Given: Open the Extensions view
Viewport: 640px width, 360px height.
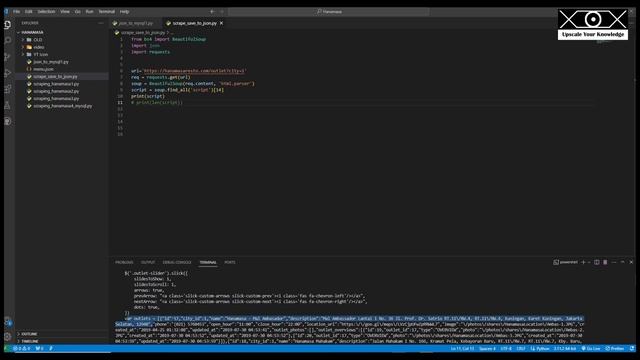Looking at the screenshot, I should point(8,89).
